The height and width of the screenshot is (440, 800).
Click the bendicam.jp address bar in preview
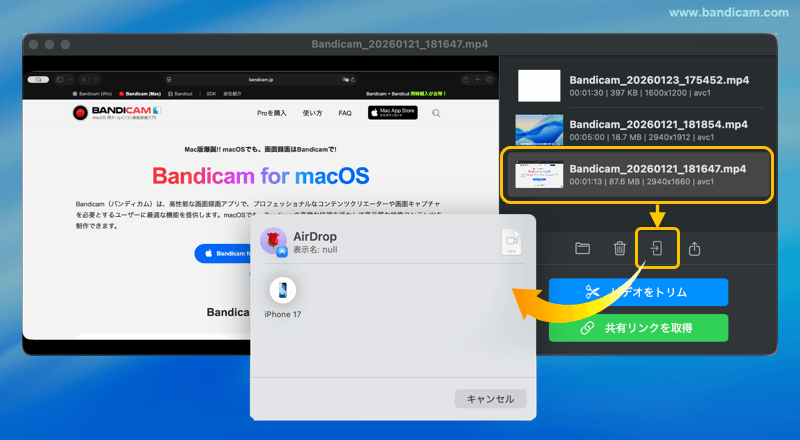261,80
